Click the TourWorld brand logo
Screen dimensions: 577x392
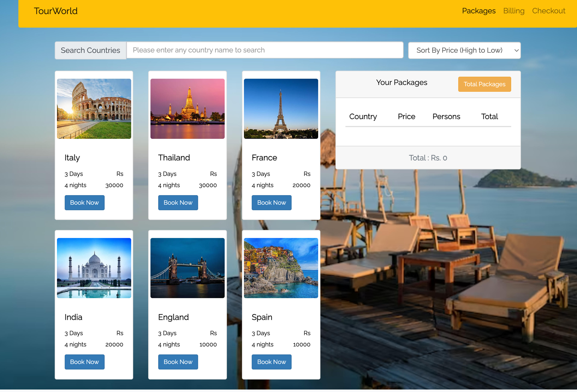coord(56,11)
